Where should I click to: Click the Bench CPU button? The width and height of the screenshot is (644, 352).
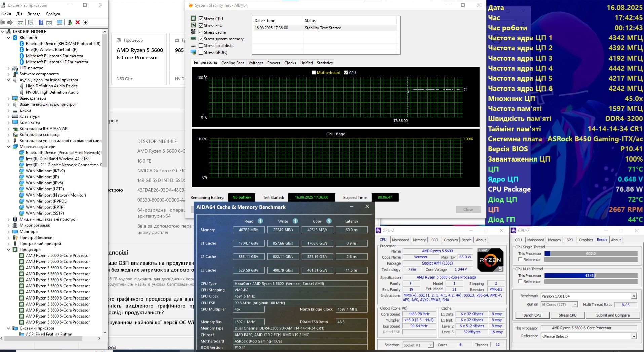532,315
